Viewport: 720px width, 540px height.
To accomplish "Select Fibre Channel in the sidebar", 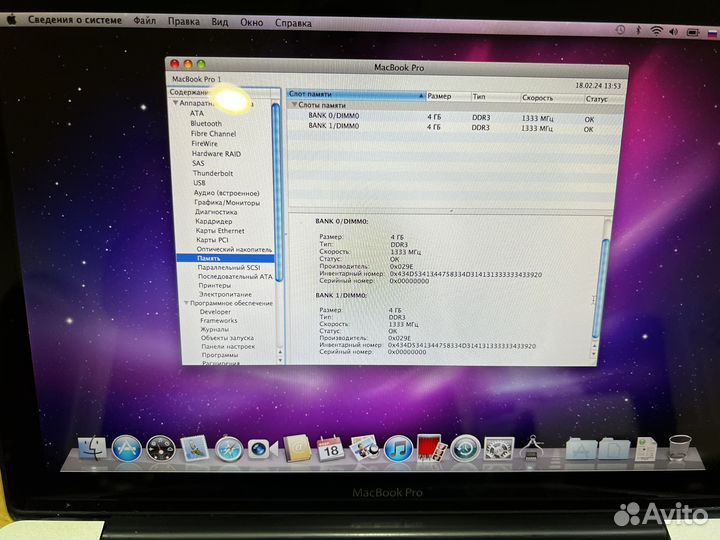I will [x=213, y=134].
